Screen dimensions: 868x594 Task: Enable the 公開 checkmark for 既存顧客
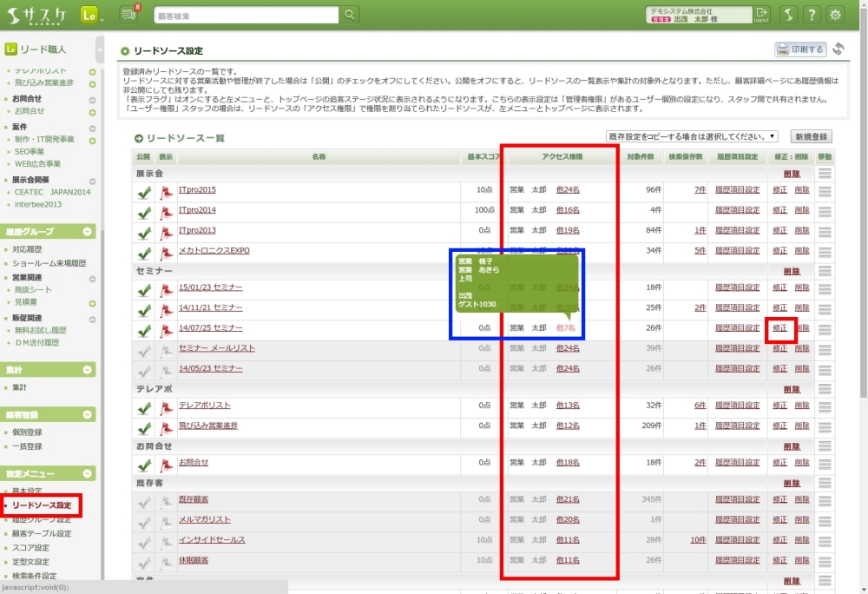[144, 501]
